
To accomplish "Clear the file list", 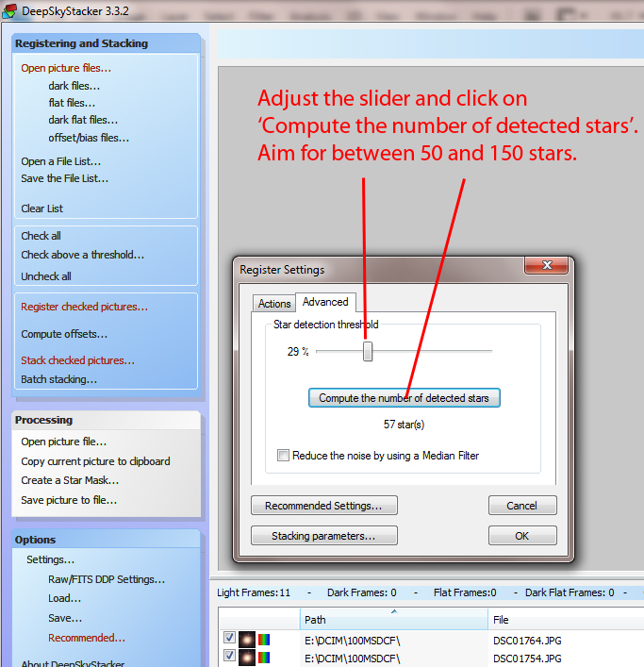I will point(42,208).
